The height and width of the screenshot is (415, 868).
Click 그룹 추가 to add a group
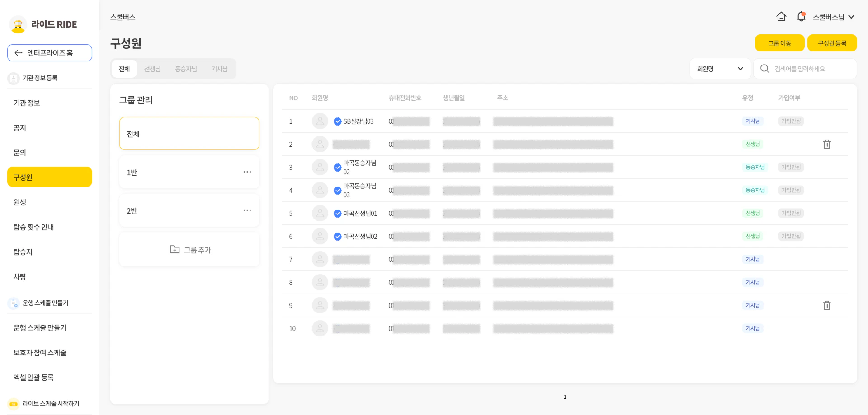tap(189, 250)
